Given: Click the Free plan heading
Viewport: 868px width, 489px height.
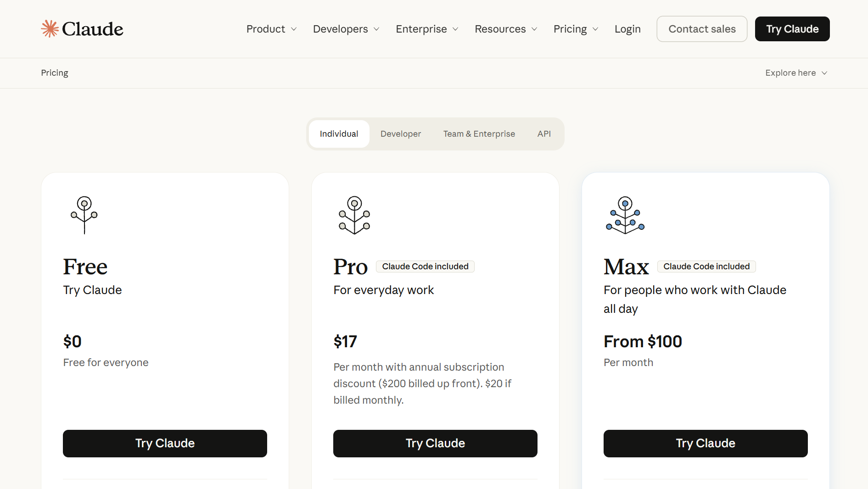Looking at the screenshot, I should point(85,267).
